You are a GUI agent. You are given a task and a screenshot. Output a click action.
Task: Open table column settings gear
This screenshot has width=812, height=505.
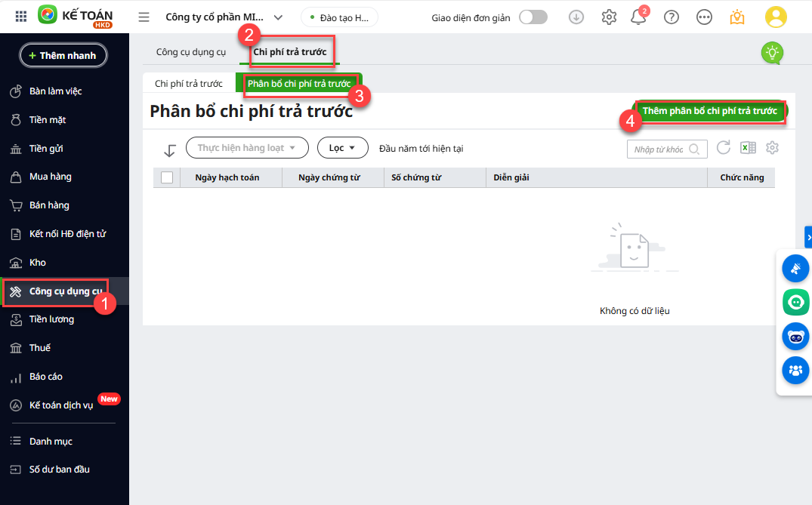772,148
